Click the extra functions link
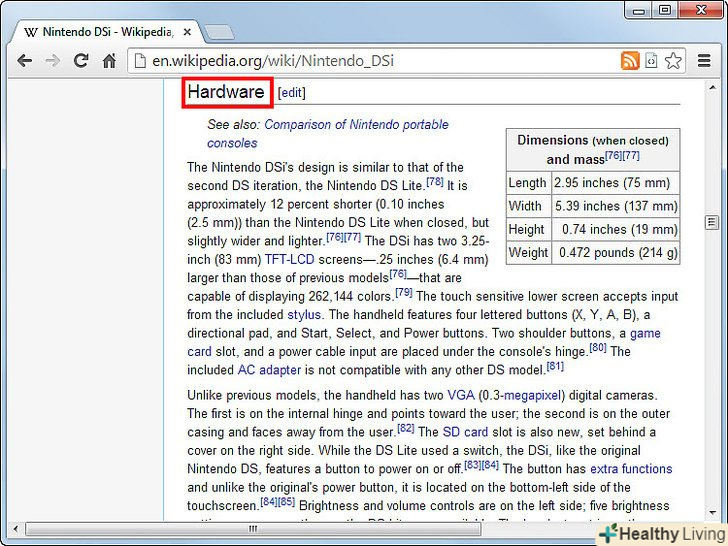The image size is (728, 546). point(631,468)
